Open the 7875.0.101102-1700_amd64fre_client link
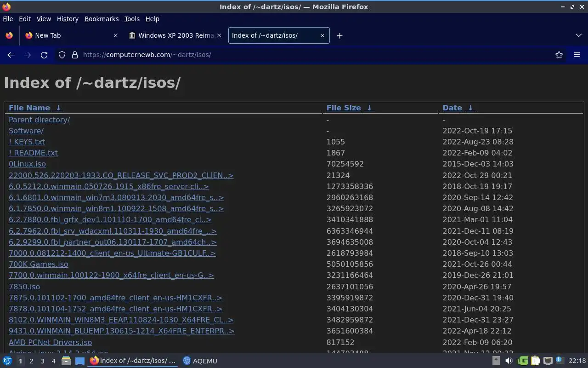The height and width of the screenshot is (368, 588). coord(115,298)
